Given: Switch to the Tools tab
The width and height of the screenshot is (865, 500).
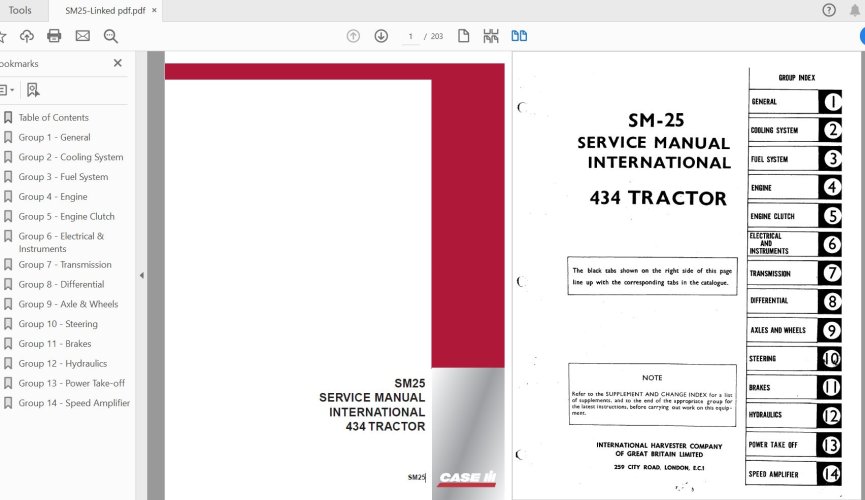Looking at the screenshot, I should point(19,10).
